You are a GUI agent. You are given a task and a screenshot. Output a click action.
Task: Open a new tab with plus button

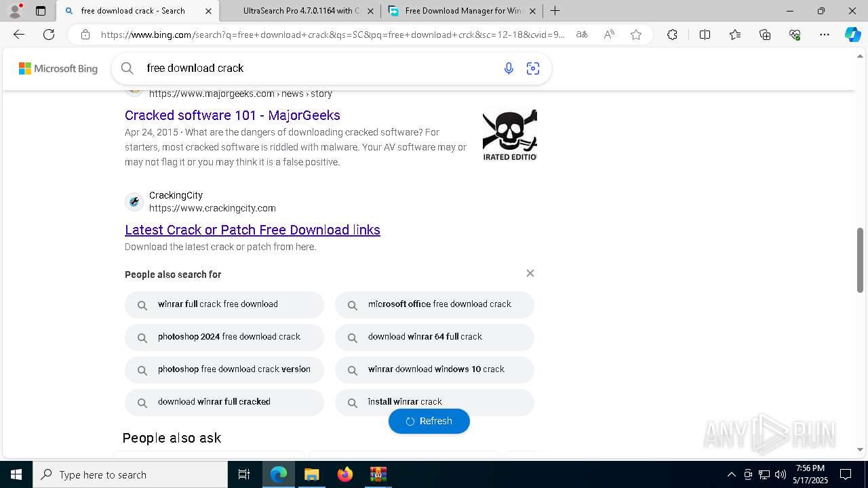[555, 11]
